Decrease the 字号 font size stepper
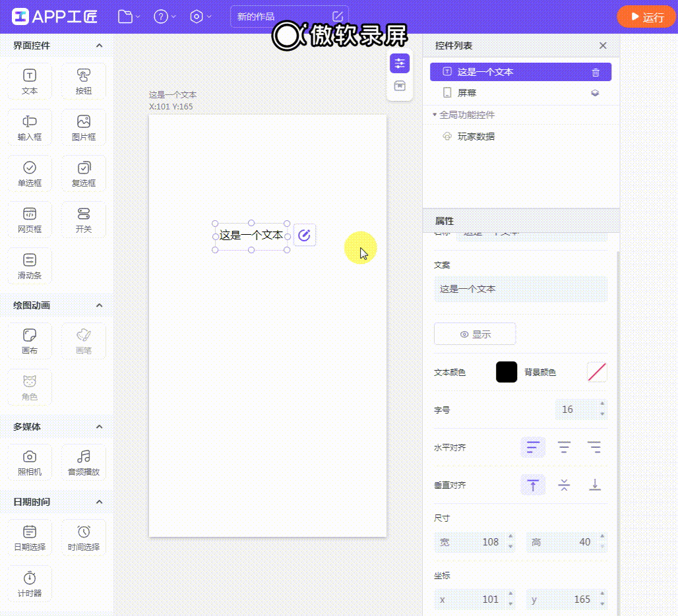Screen dimensions: 678x616 click(x=602, y=414)
